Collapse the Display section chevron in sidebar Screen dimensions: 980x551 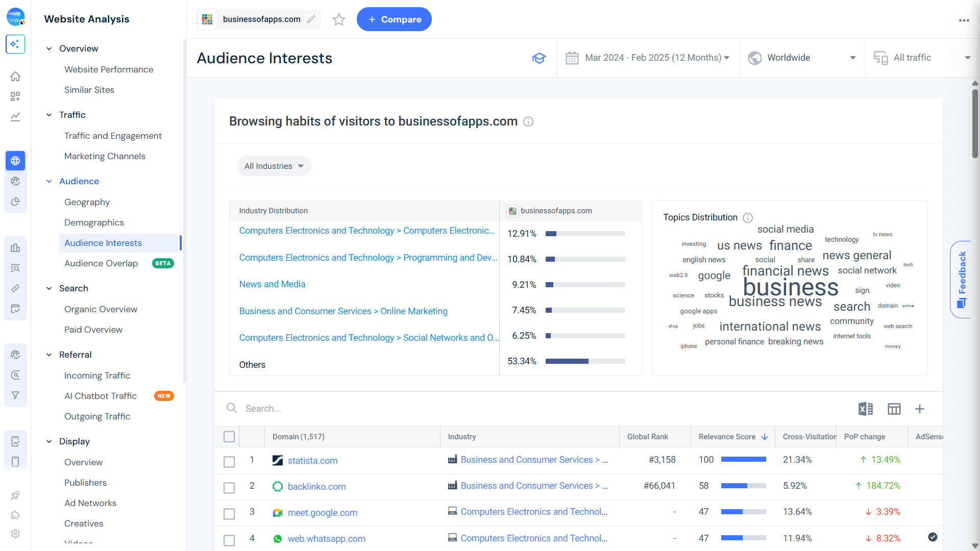click(x=49, y=441)
